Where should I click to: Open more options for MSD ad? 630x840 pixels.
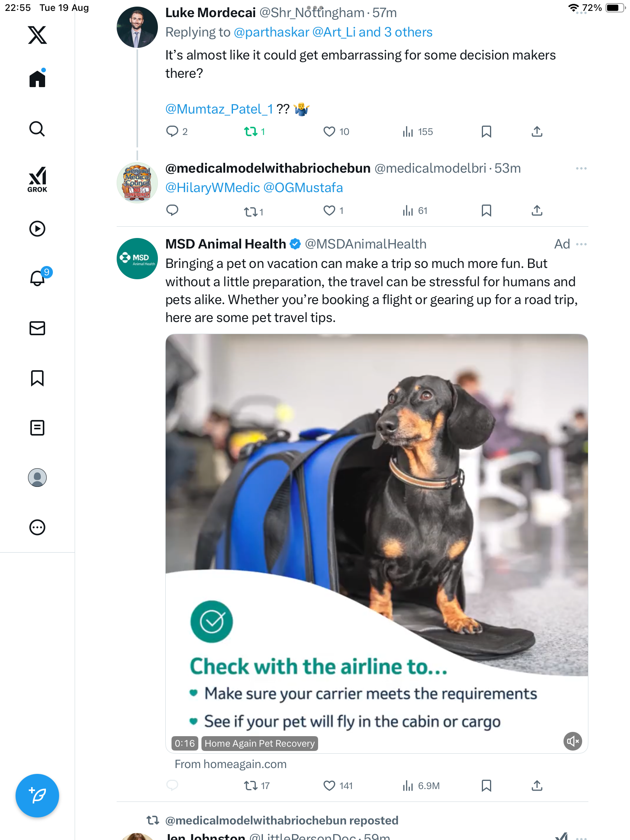coord(581,244)
